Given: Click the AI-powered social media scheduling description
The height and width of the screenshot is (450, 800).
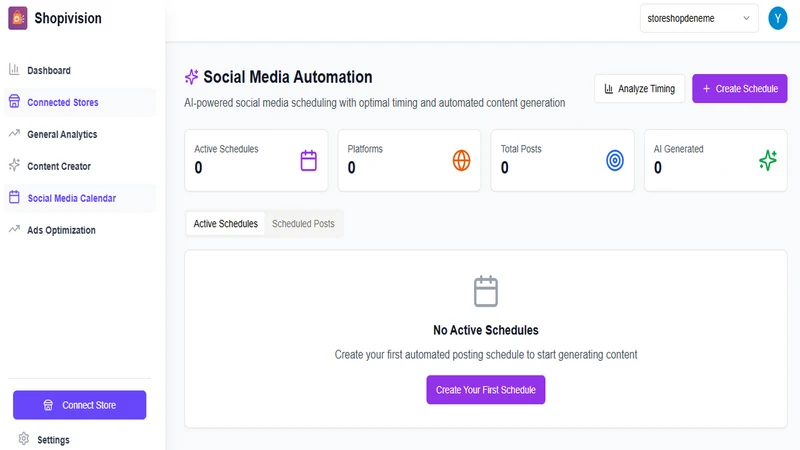Looking at the screenshot, I should [374, 103].
